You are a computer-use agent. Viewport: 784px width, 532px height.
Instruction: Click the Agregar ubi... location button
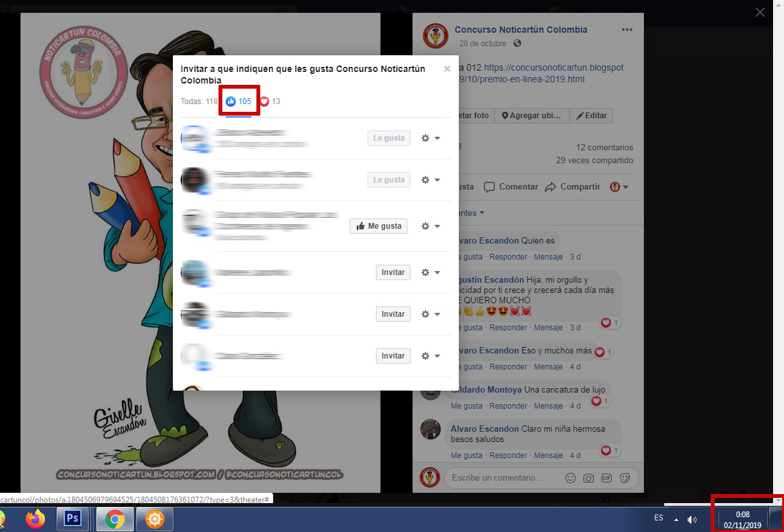tap(531, 116)
